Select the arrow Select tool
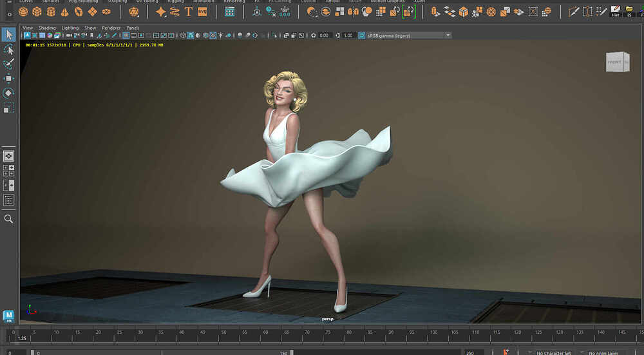This screenshot has width=644, height=355. [x=8, y=35]
